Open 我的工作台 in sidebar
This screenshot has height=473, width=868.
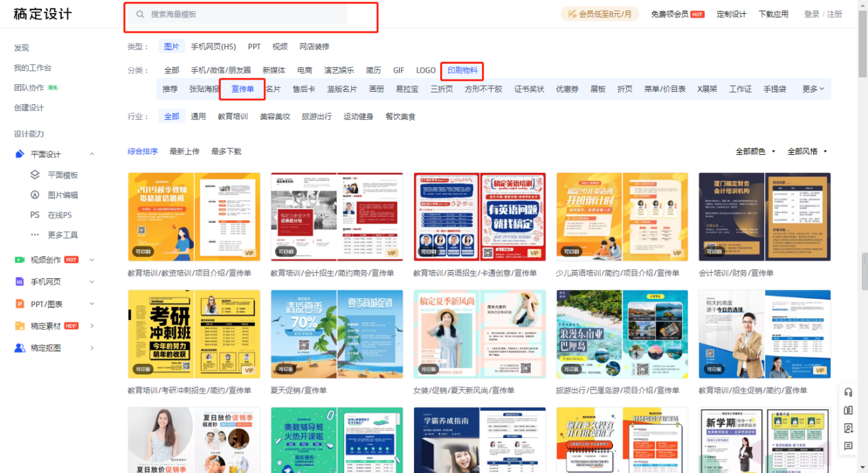33,68
